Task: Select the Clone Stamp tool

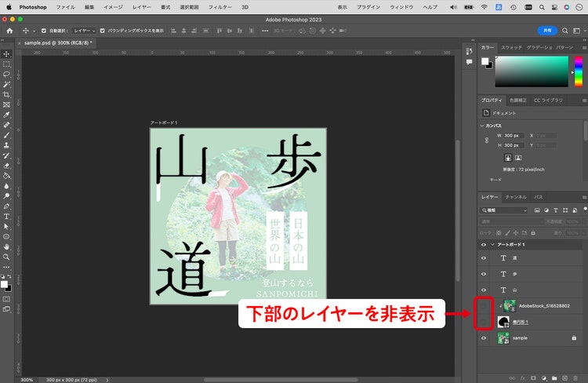Action: pos(6,145)
